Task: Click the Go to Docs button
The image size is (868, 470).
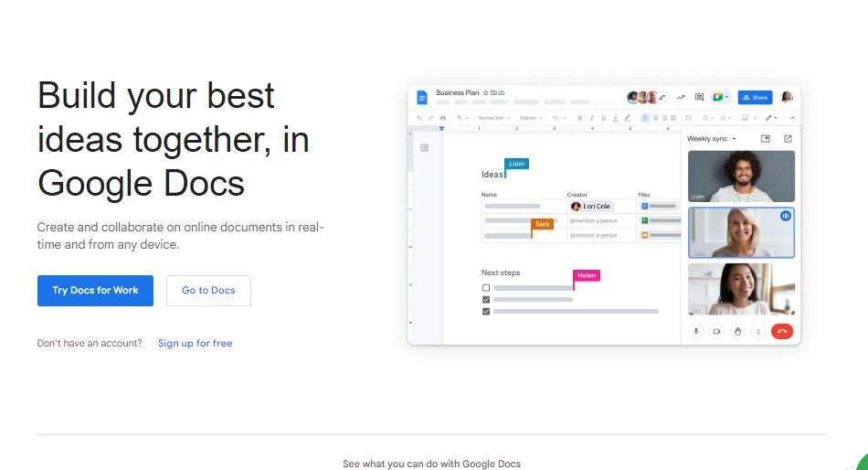Action: pyautogui.click(x=208, y=291)
